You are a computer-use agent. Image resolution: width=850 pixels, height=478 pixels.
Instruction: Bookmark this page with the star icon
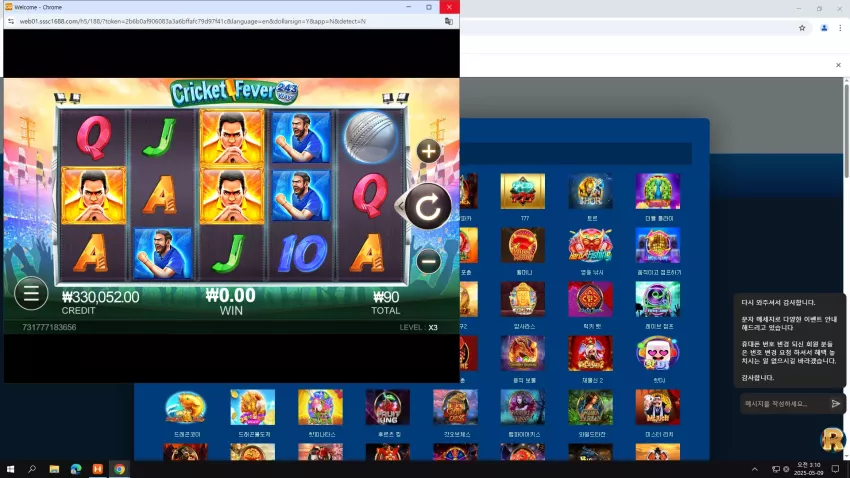point(802,28)
